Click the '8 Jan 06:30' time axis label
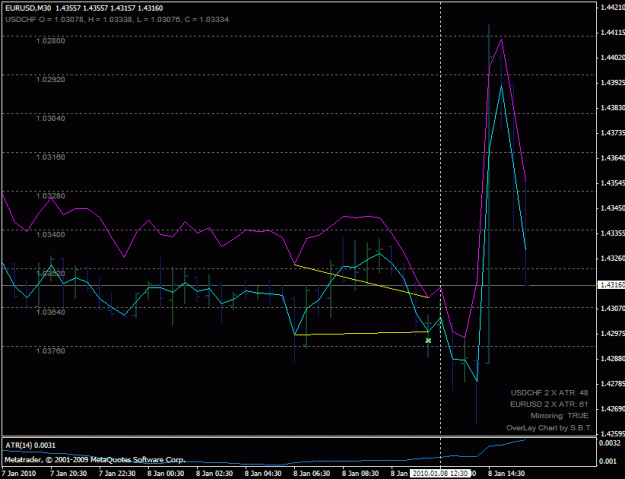The width and height of the screenshot is (625, 479). coord(312,474)
